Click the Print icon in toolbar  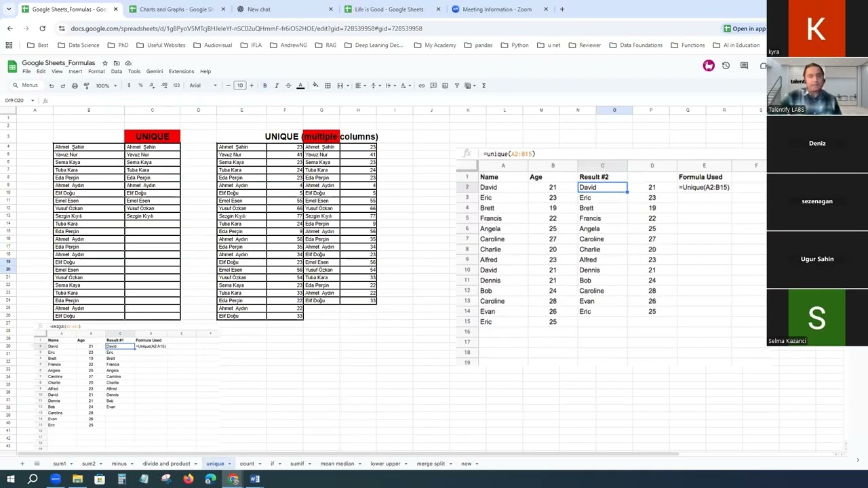(75, 85)
